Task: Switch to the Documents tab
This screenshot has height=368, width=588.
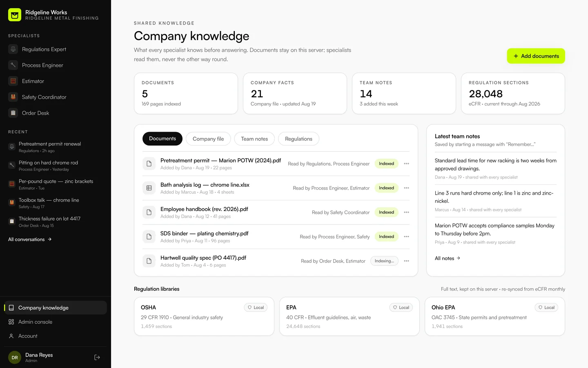Action: pos(163,139)
